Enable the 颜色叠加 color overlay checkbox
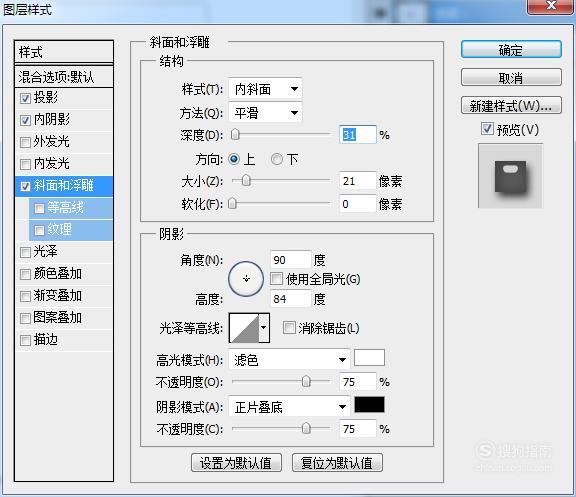Viewport: 576px width, 497px height. (x=25, y=274)
